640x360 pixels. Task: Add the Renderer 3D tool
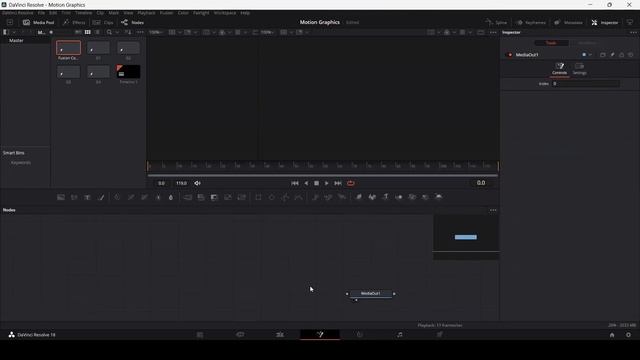click(x=439, y=197)
